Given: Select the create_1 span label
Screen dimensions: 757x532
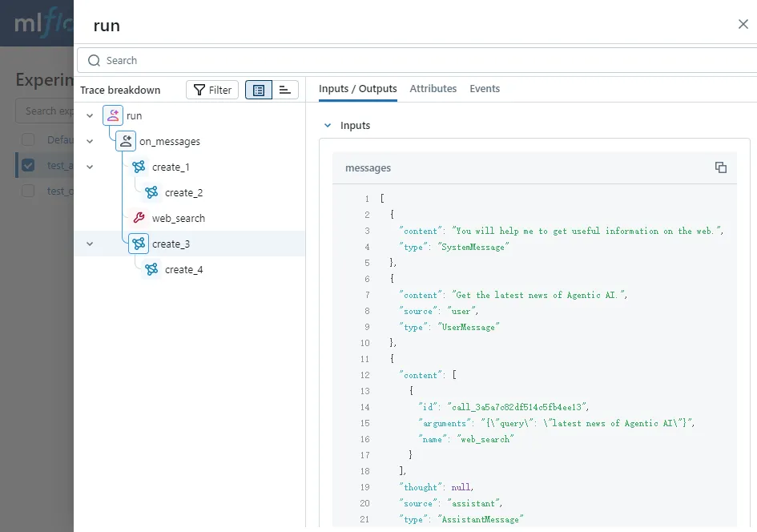Looking at the screenshot, I should pyautogui.click(x=171, y=167).
